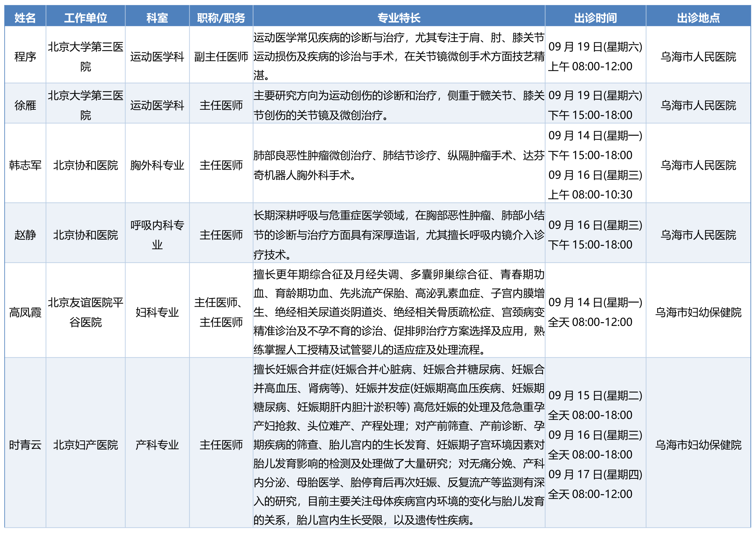Image resolution: width=756 pixels, height=534 pixels.
Task: Click the name cell 赵静
Action: tap(25, 235)
